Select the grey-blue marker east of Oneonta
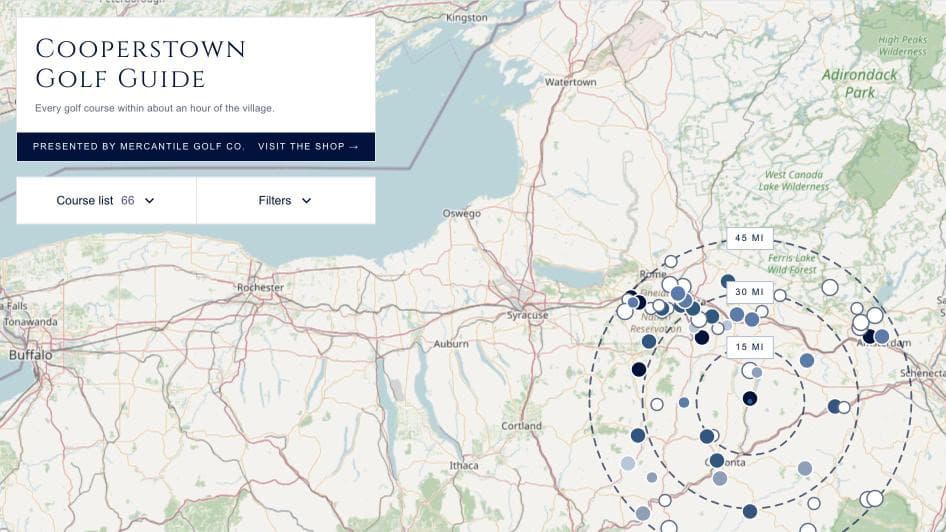 805,468
